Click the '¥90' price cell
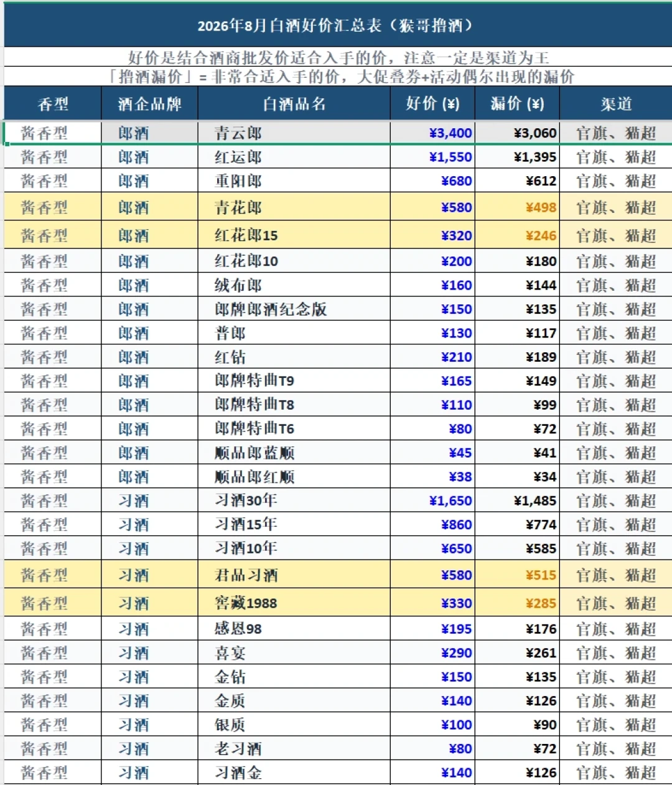672x785 pixels. pyautogui.click(x=517, y=725)
